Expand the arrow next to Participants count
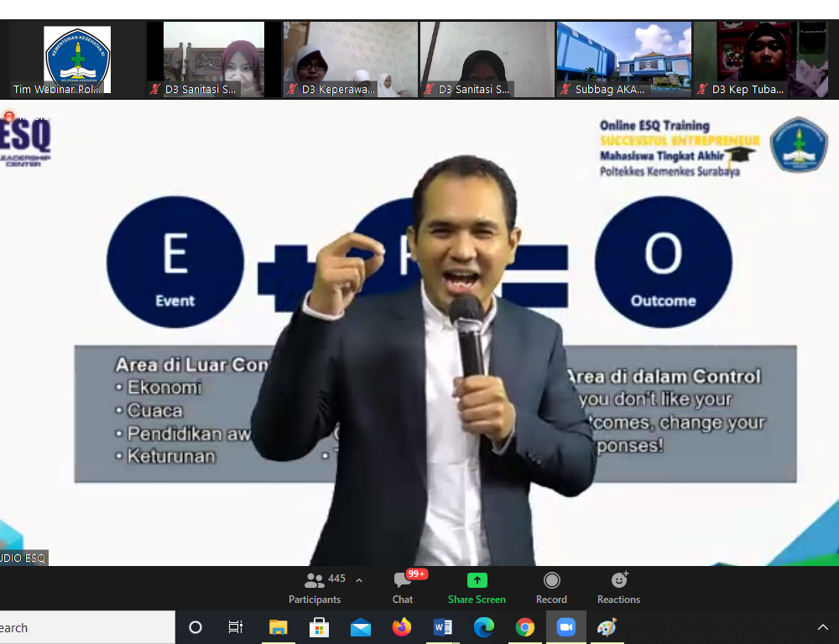This screenshot has width=839, height=644. (359, 580)
